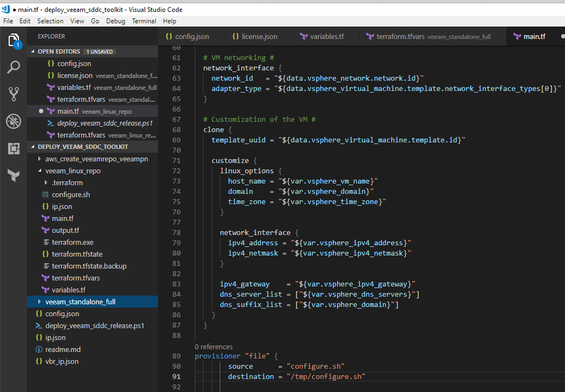The width and height of the screenshot is (565, 392).
Task: Open the Search view icon
Action: coord(14,67)
